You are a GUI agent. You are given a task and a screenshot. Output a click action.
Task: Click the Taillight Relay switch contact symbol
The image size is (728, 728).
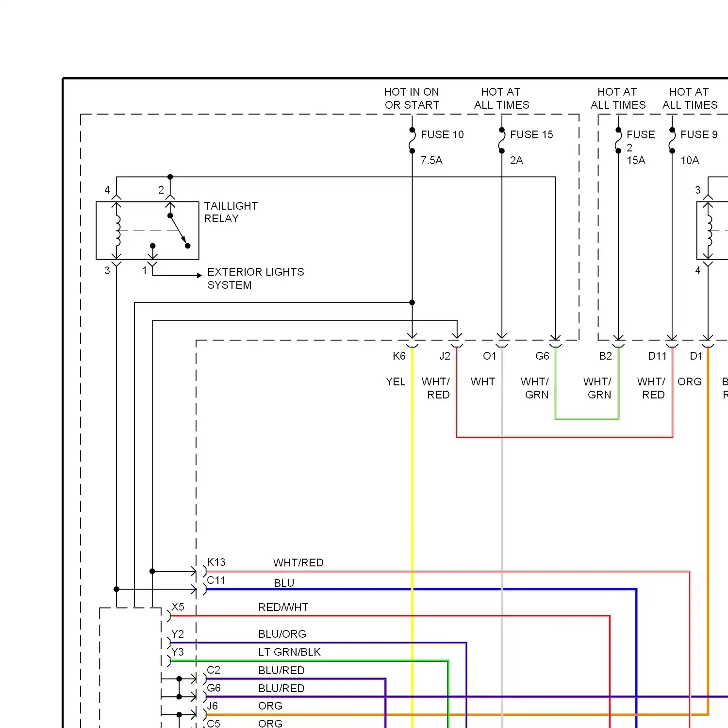click(x=178, y=231)
